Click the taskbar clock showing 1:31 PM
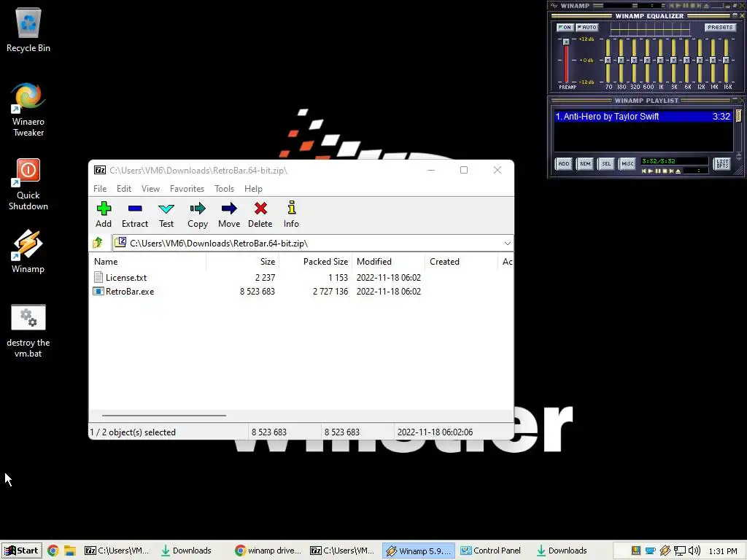Viewport: 747px width, 560px height. click(x=723, y=551)
